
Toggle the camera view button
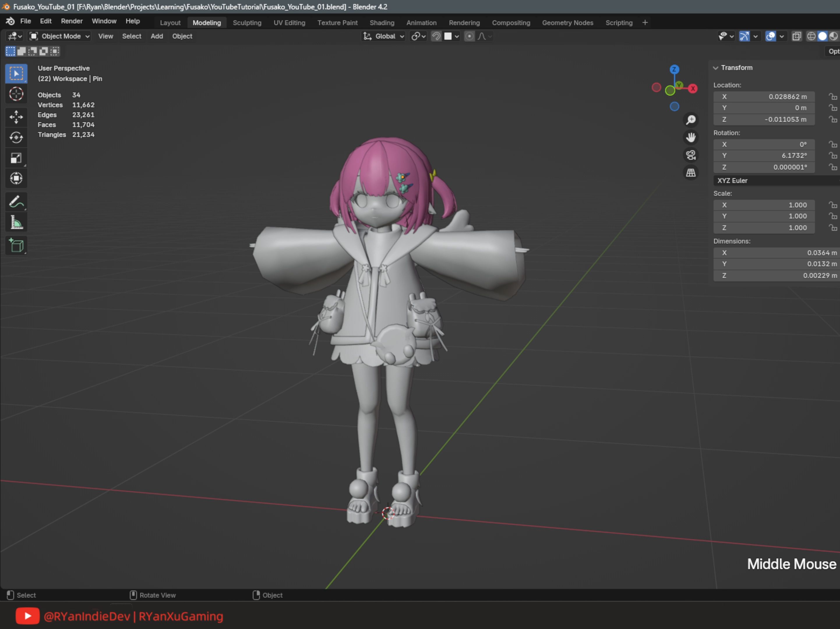[691, 155]
